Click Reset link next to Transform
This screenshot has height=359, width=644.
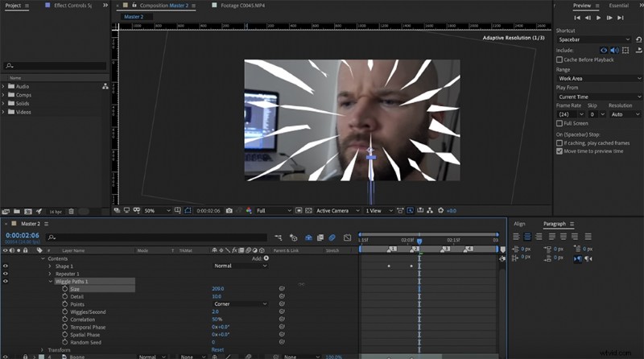pos(217,350)
